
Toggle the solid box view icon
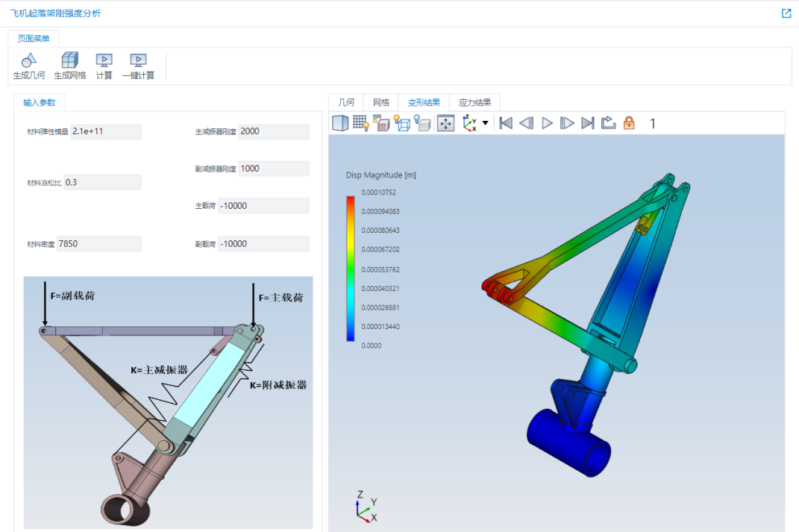340,123
